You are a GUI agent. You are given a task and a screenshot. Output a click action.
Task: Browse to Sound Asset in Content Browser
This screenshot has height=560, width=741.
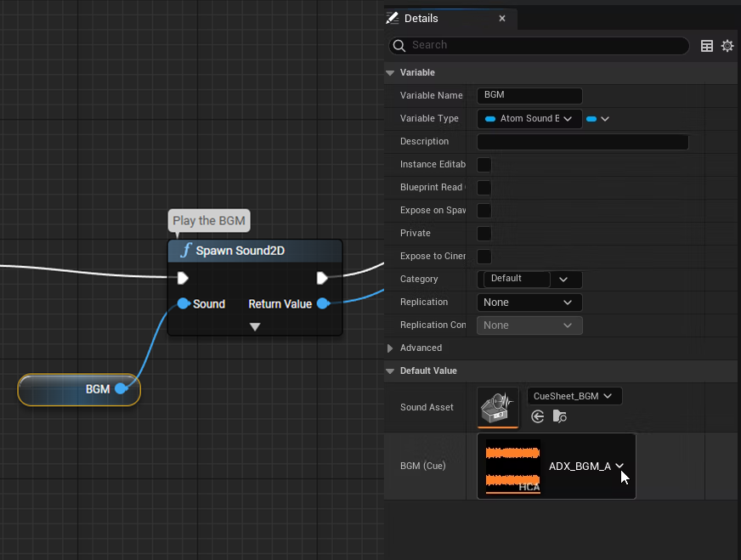559,416
